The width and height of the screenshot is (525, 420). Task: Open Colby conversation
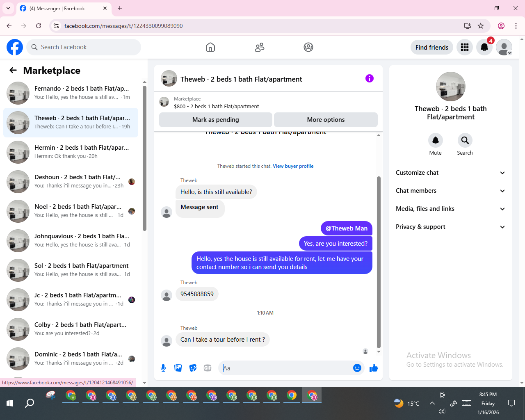click(x=71, y=329)
